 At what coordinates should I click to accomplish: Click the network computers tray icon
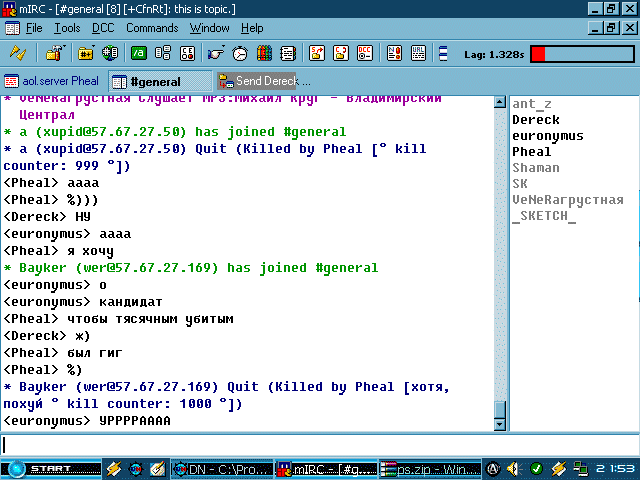click(580, 469)
